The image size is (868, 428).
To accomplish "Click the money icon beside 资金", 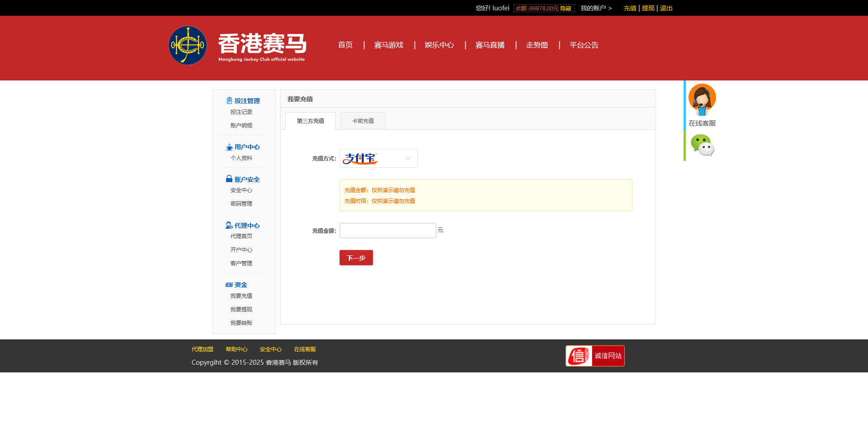I will tap(229, 285).
